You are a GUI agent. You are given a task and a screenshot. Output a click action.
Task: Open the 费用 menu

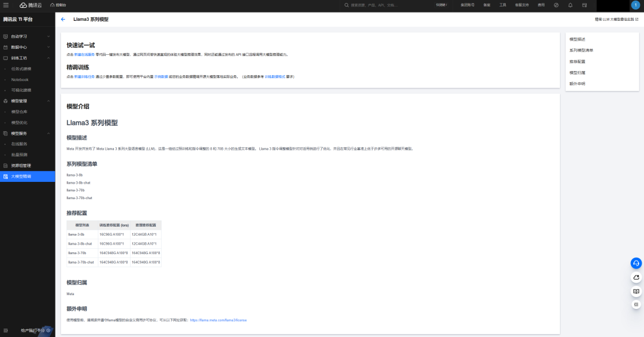coord(541,5)
